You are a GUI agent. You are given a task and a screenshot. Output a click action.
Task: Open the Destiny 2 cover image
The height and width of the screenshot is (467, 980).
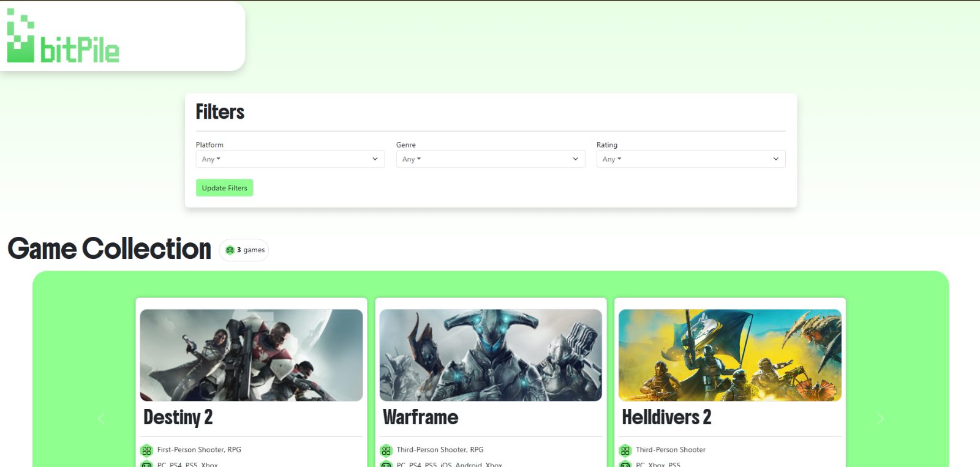[x=251, y=355]
